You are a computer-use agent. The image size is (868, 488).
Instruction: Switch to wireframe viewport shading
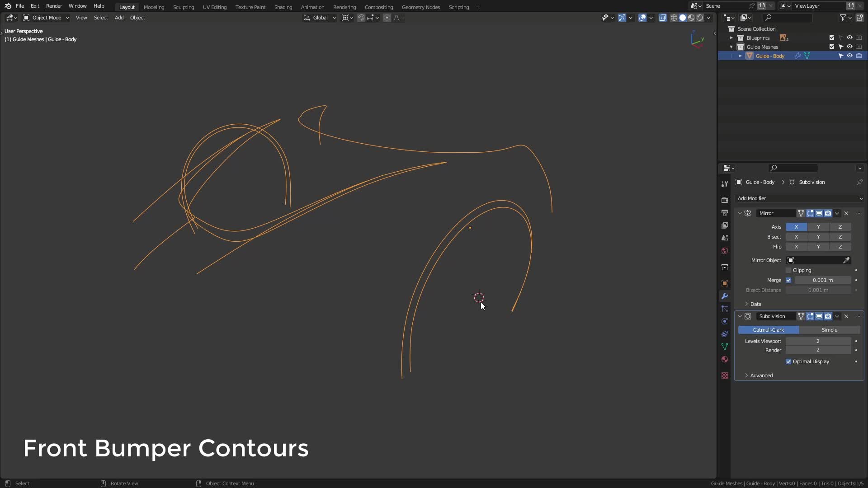click(674, 18)
